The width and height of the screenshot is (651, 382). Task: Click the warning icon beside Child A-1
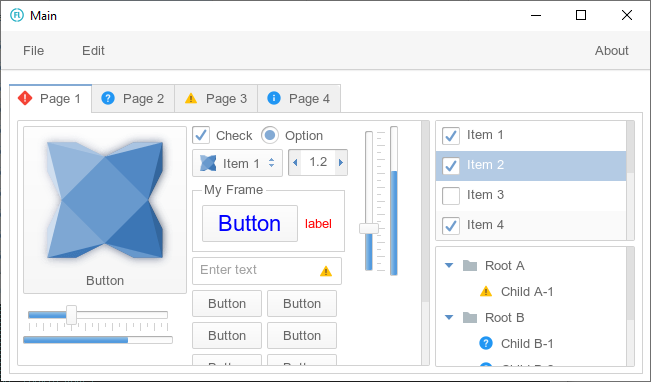point(486,291)
